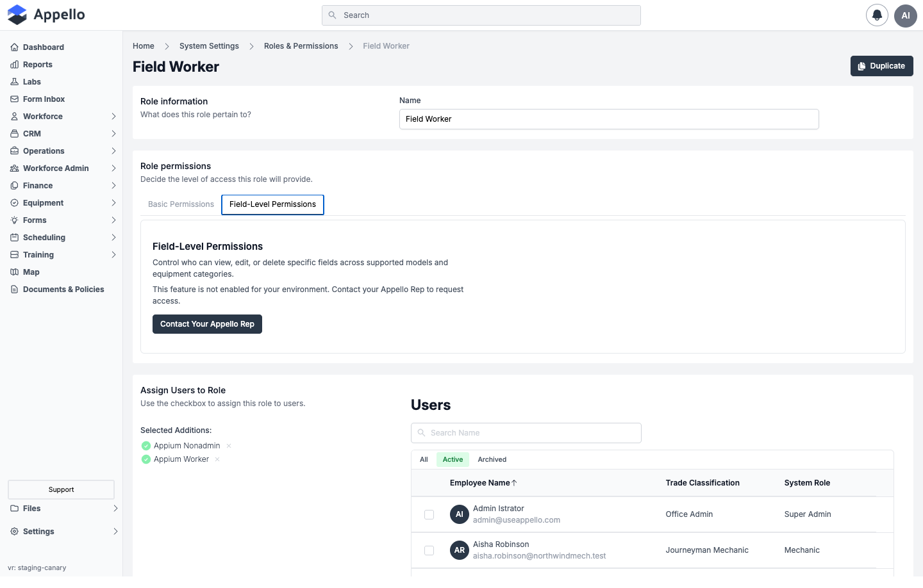Switch to Basic Permissions tab
Image resolution: width=923 pixels, height=588 pixels.
coord(181,204)
